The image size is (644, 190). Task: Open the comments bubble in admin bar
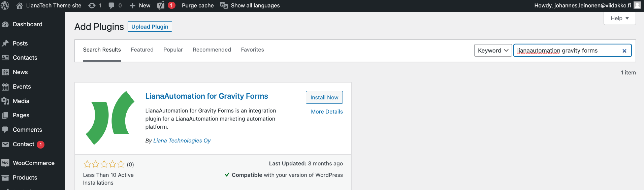coord(111,5)
